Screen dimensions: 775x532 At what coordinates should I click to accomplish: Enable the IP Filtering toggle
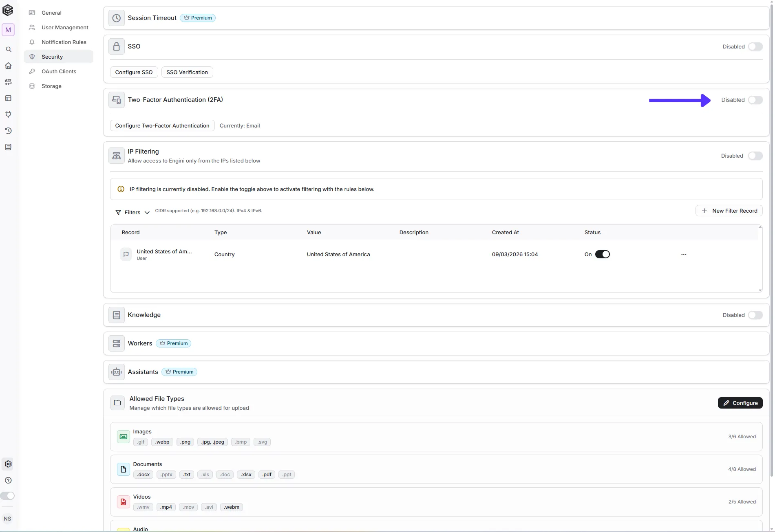tap(755, 156)
